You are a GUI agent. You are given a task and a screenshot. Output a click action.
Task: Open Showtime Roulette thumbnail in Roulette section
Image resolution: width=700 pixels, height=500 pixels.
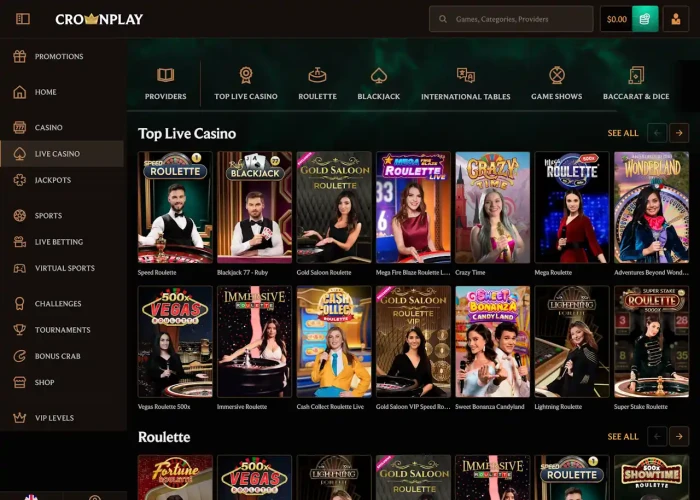[x=651, y=477]
